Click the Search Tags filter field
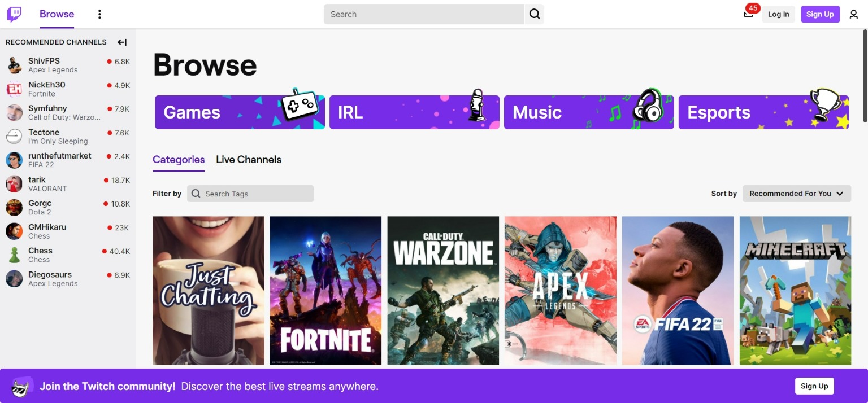 (250, 194)
